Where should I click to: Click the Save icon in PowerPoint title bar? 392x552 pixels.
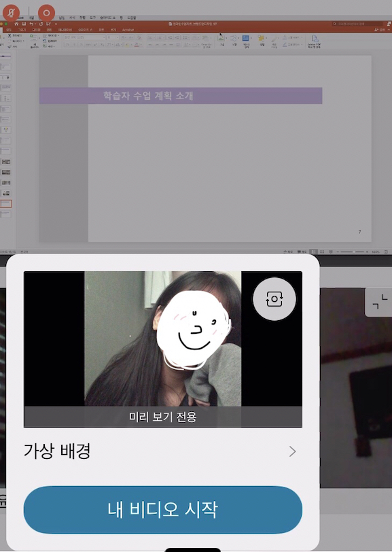pyautogui.click(x=24, y=24)
